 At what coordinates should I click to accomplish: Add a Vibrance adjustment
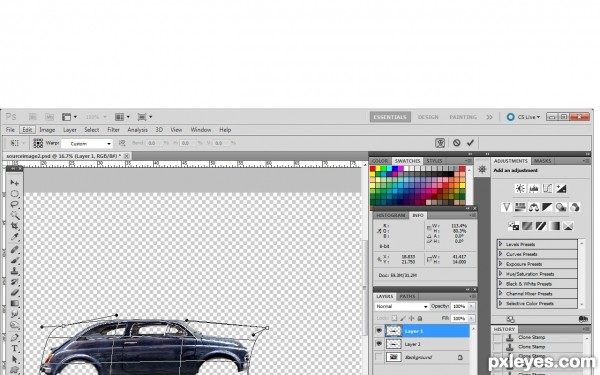pos(506,207)
